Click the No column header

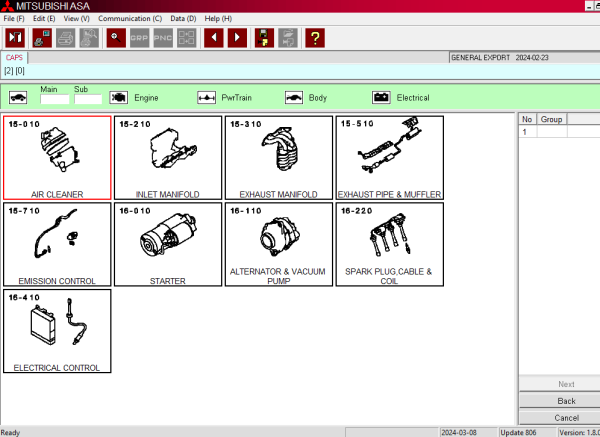(x=527, y=119)
